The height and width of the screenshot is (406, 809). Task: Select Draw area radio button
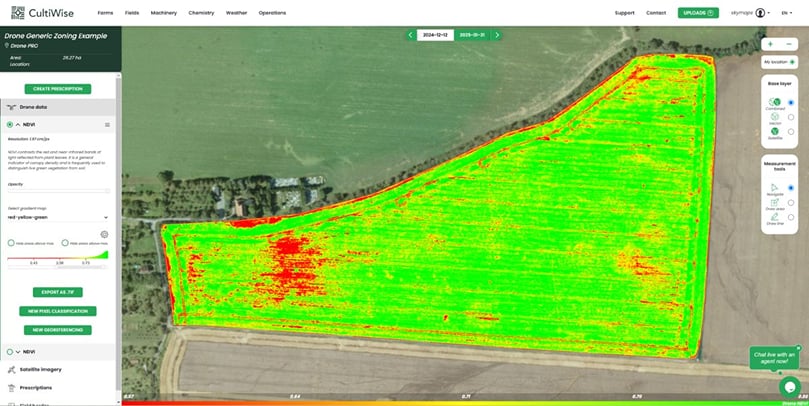[791, 203]
